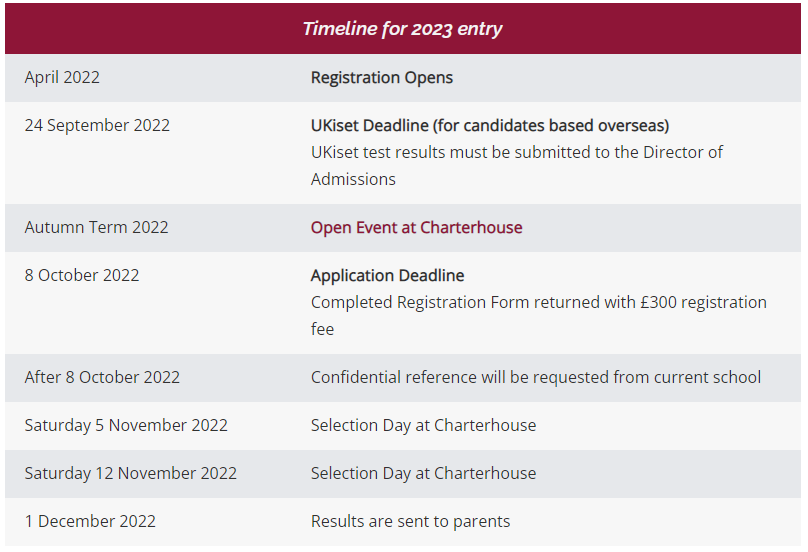Click the 'Confidential reference will be requested' text
The width and height of the screenshot is (808, 552).
pos(536,377)
